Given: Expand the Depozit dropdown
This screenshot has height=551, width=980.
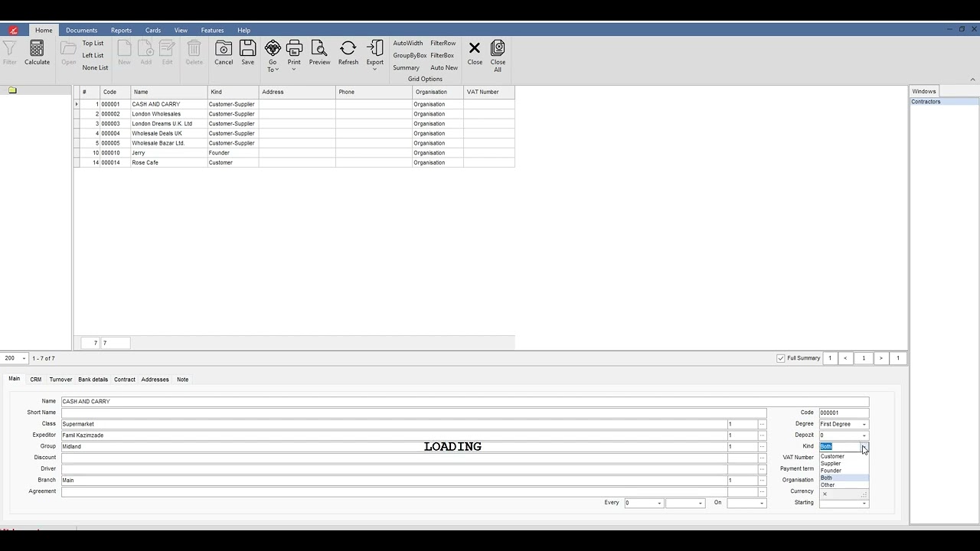Looking at the screenshot, I should tap(864, 435).
